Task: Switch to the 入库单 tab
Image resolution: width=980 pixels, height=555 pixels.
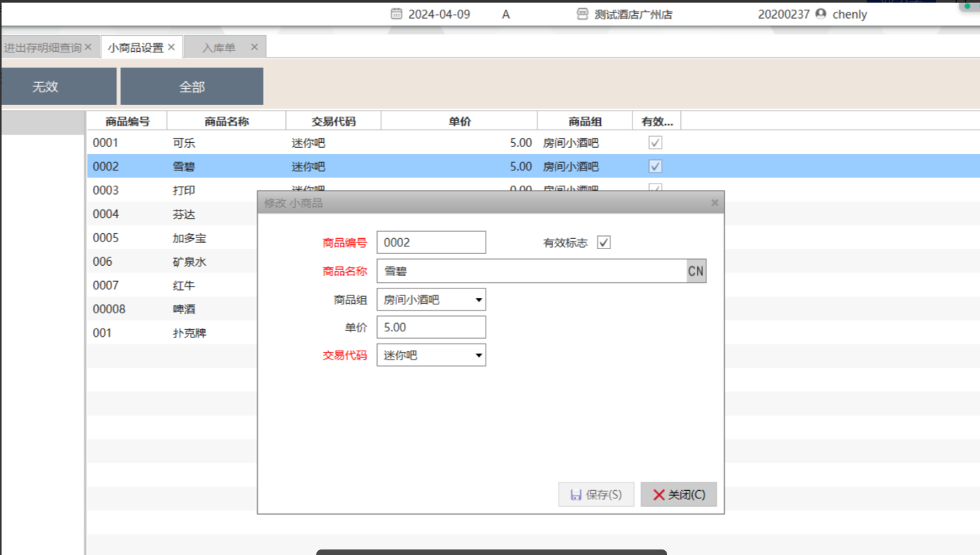Action: click(218, 48)
